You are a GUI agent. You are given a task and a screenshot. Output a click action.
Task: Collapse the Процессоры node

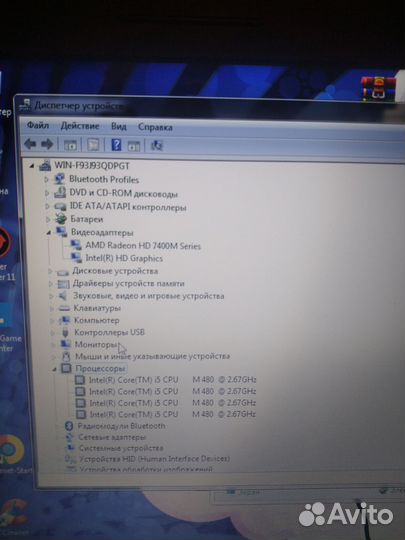(x=54, y=370)
